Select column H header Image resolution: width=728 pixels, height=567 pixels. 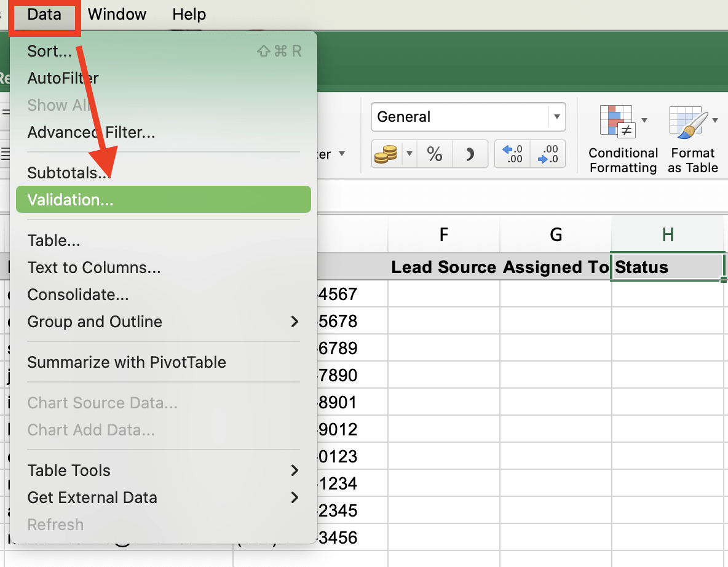pos(668,234)
